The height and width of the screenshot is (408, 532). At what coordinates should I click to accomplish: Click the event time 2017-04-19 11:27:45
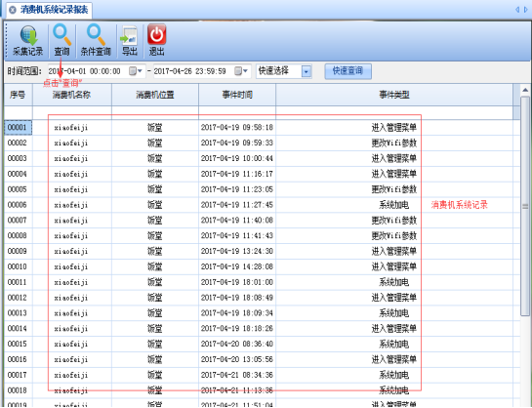click(237, 205)
